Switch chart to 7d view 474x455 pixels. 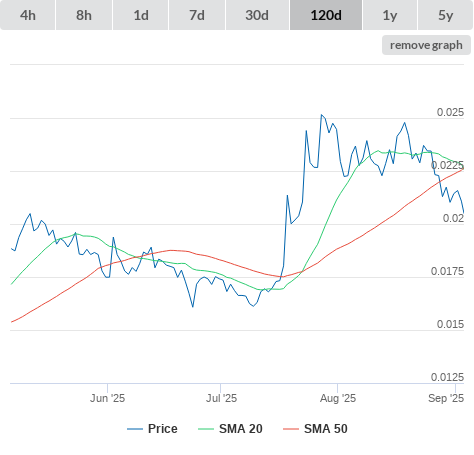[197, 15]
